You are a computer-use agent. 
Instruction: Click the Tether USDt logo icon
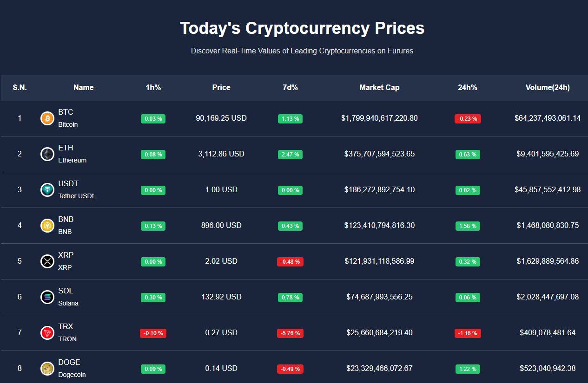(47, 190)
